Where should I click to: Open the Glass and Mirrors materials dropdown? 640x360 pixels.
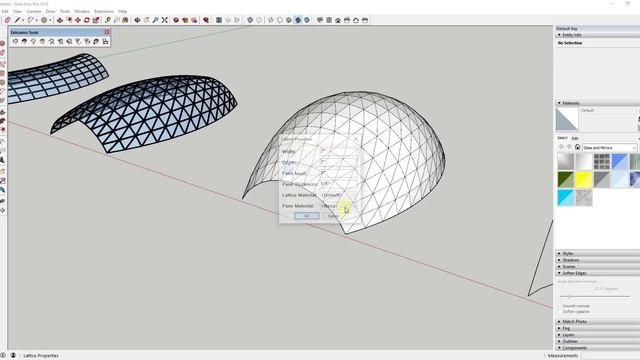(x=610, y=147)
